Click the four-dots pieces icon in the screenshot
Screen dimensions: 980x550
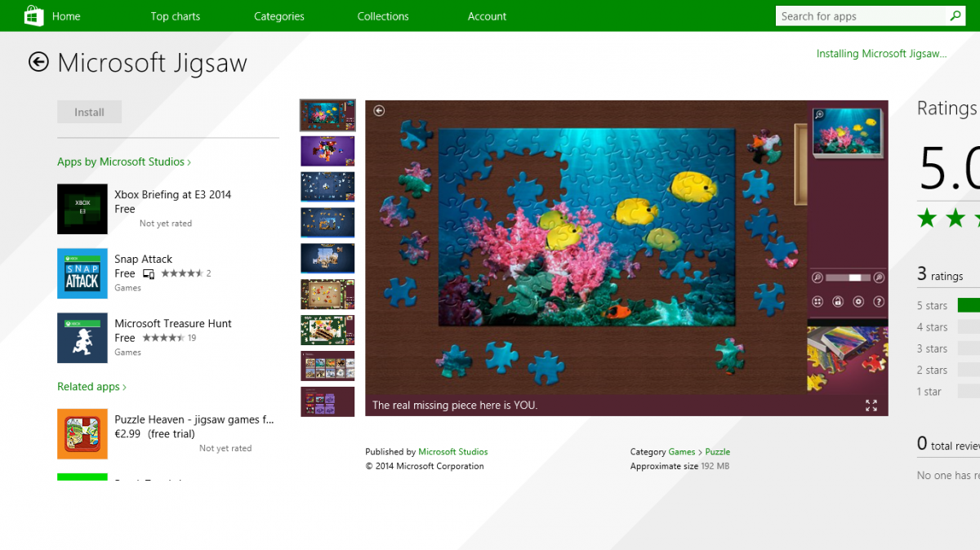(817, 301)
